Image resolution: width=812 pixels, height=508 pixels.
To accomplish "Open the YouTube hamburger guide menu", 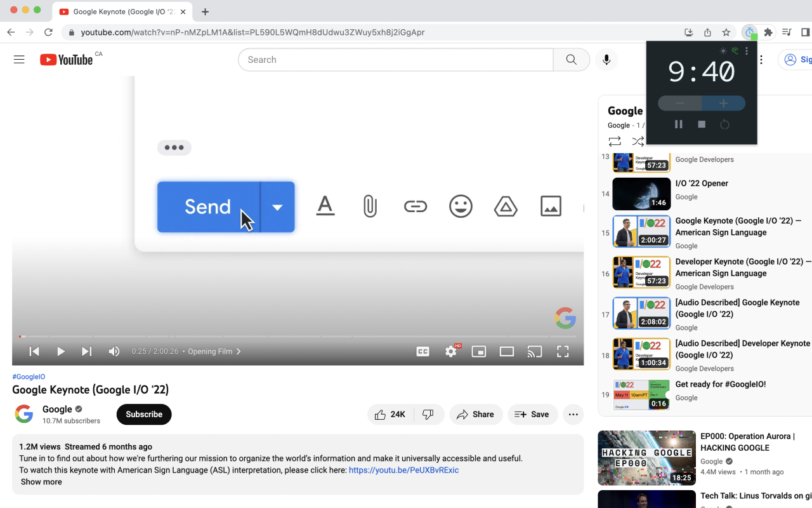I will tap(19, 60).
